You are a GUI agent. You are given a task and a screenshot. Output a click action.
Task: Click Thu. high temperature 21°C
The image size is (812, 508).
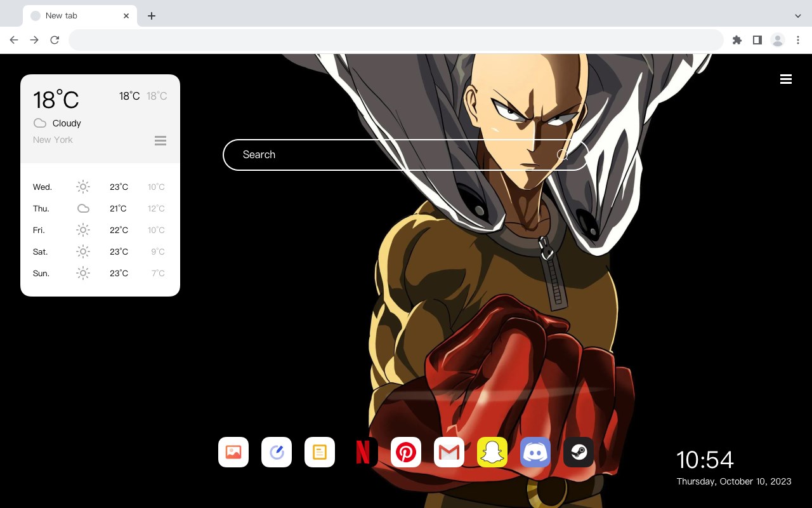pos(118,208)
